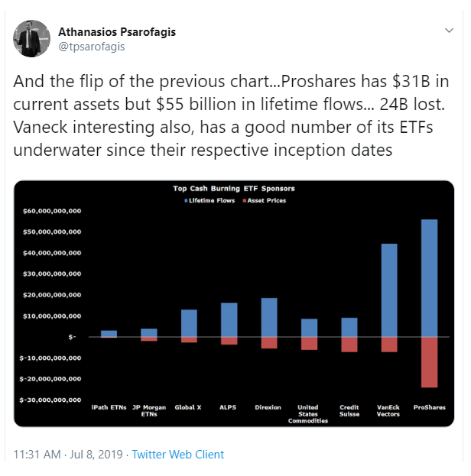Viewport: 471px width, 476px height.
Task: Click the tweet text mentioning Proshares $31B
Action: 230,115
